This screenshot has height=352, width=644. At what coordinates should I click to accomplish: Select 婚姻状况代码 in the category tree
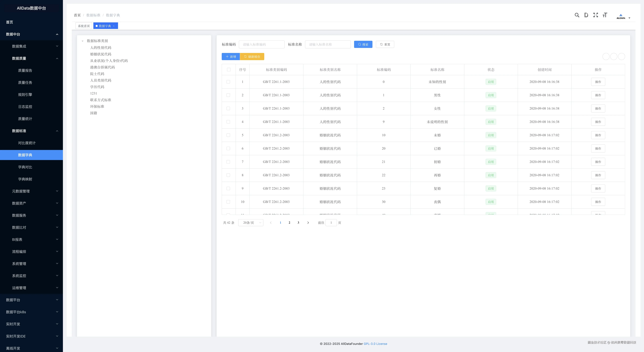(101, 54)
